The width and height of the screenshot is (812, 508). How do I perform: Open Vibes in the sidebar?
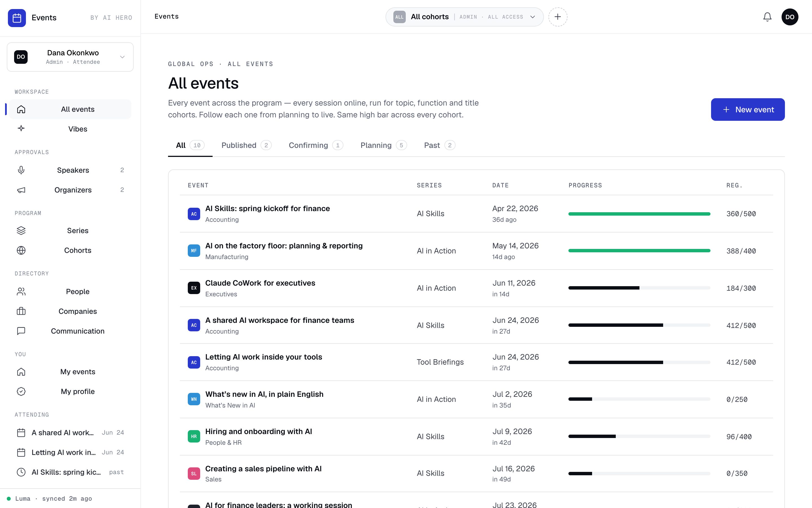tap(70, 129)
